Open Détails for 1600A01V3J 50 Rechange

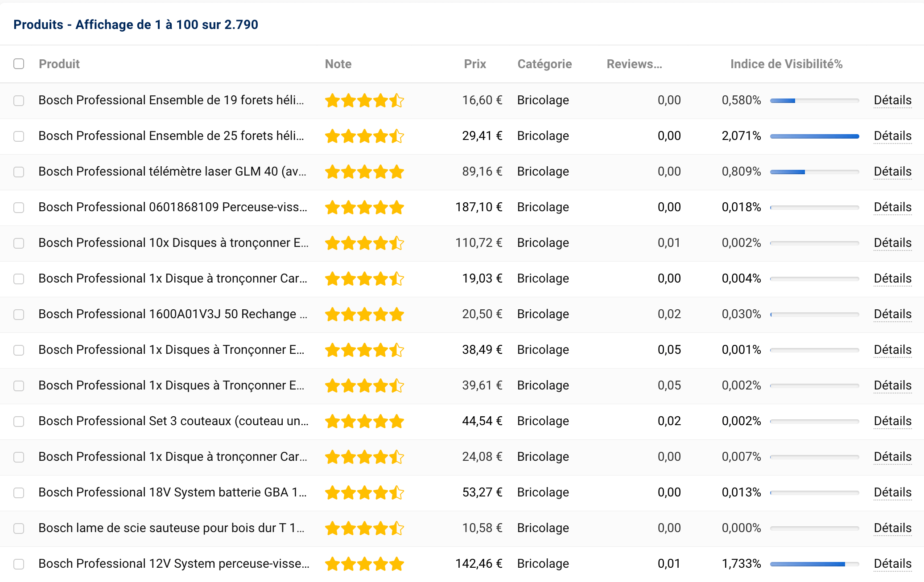(892, 314)
